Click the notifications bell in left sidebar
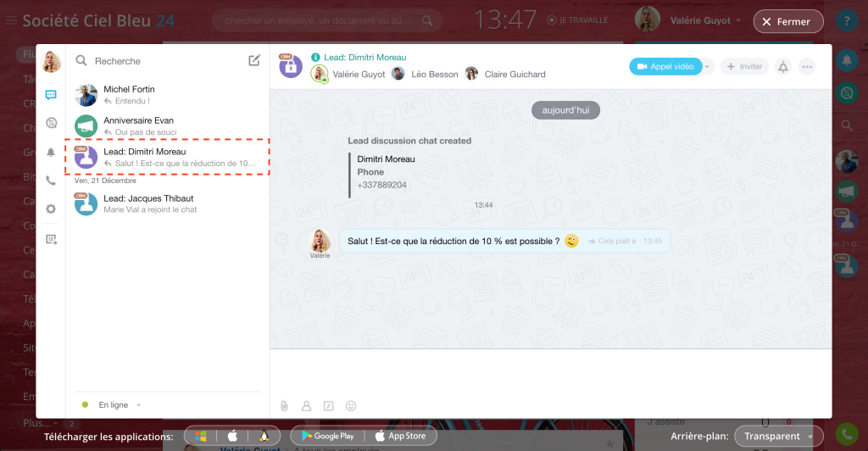Screen dimensions: 868x451 (51, 152)
